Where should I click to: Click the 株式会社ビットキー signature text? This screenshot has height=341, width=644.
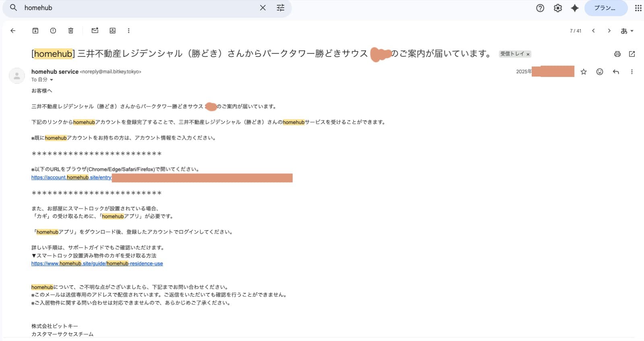[55, 326]
